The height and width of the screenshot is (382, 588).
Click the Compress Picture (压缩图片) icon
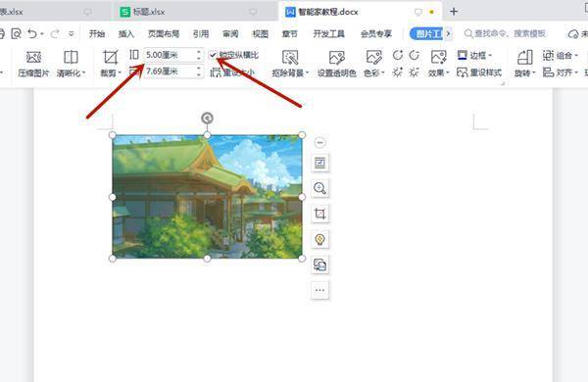coord(33,58)
